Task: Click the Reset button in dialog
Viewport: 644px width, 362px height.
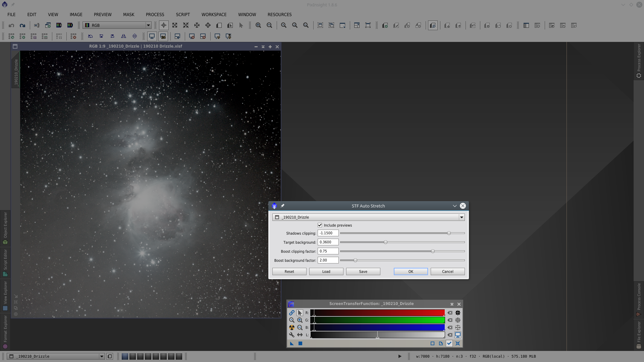Action: tap(289, 271)
